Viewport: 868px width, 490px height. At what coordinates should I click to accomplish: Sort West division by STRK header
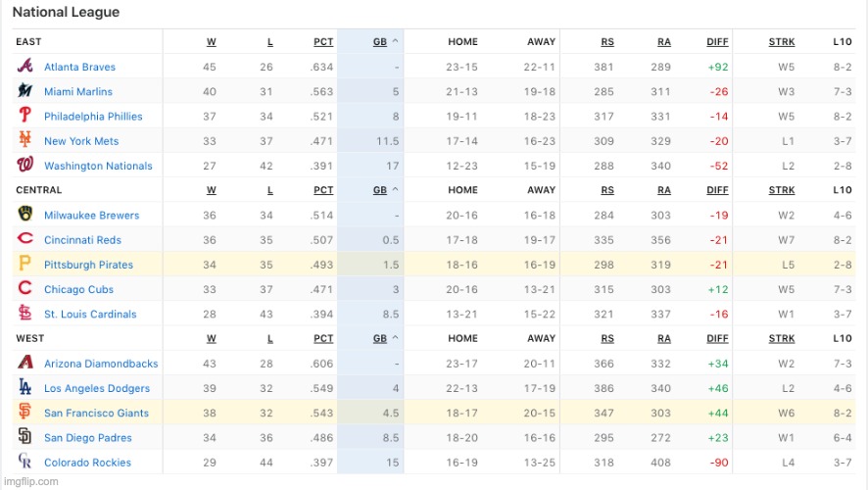[781, 339]
